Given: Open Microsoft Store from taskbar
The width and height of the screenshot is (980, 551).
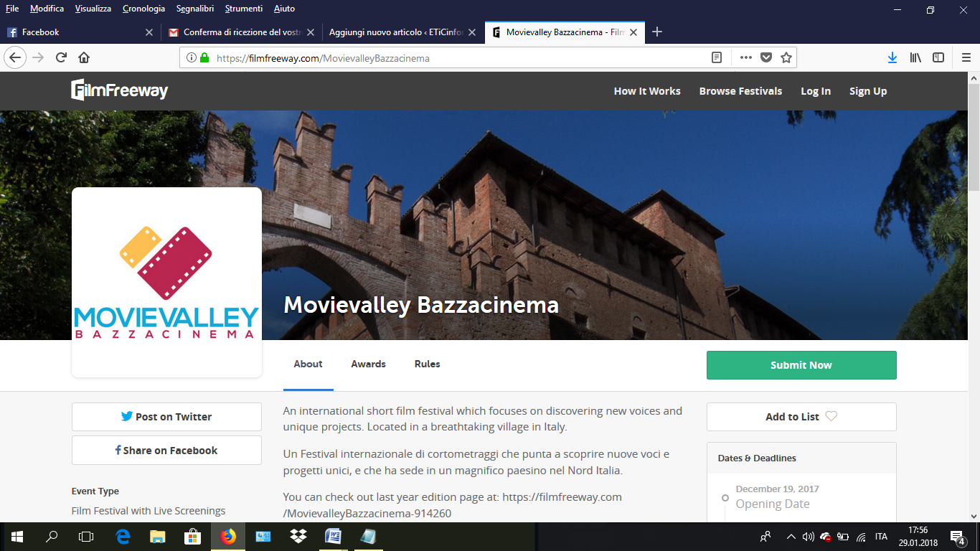Looking at the screenshot, I should pyautogui.click(x=192, y=537).
